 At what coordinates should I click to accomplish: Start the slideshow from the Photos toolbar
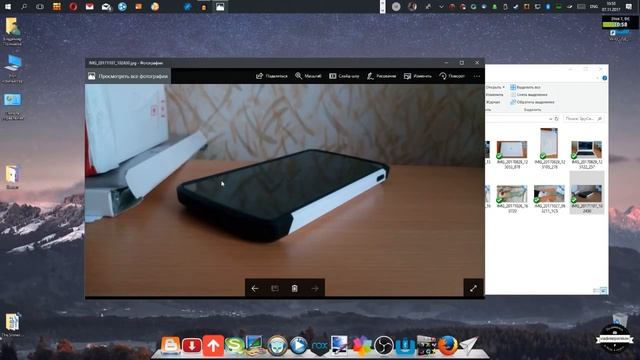[x=344, y=76]
